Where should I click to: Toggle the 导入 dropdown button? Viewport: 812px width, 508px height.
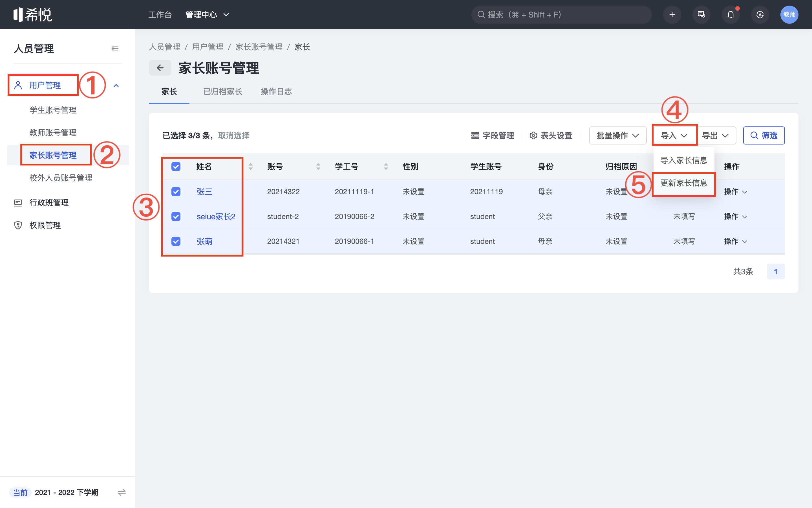pyautogui.click(x=674, y=135)
